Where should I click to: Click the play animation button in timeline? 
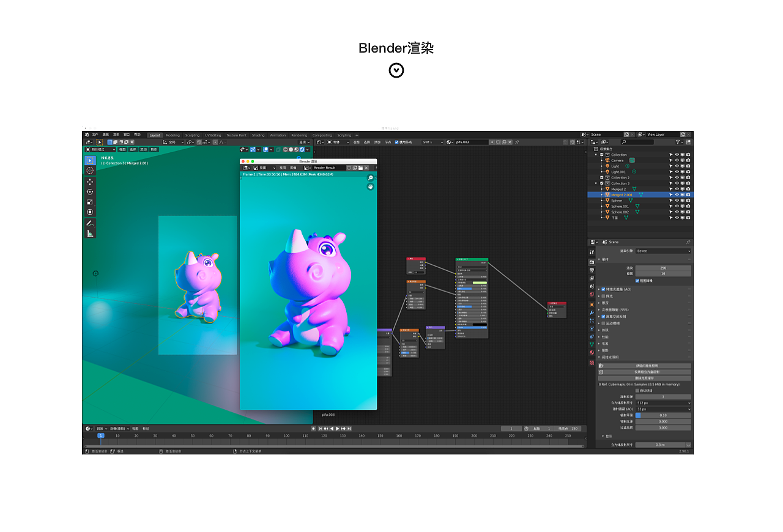(338, 429)
